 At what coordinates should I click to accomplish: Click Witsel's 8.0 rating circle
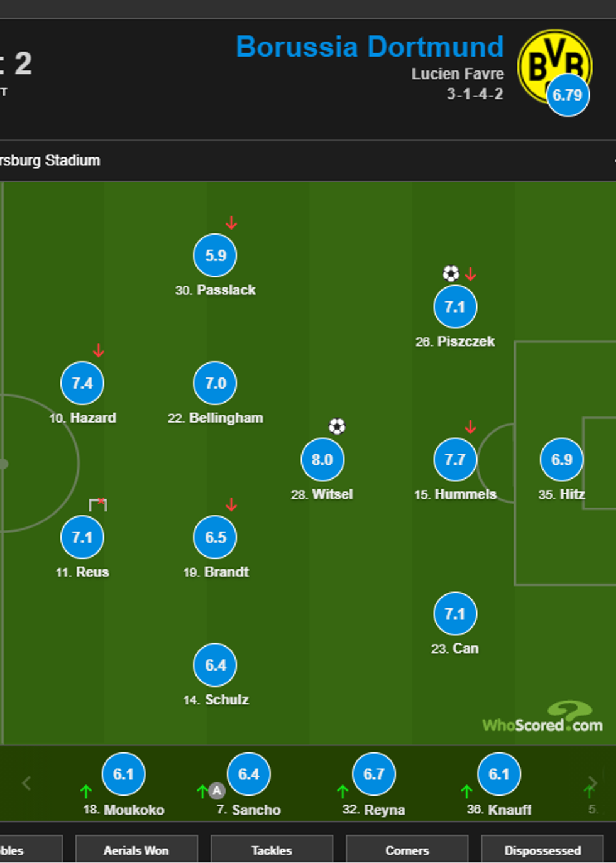coord(322,460)
